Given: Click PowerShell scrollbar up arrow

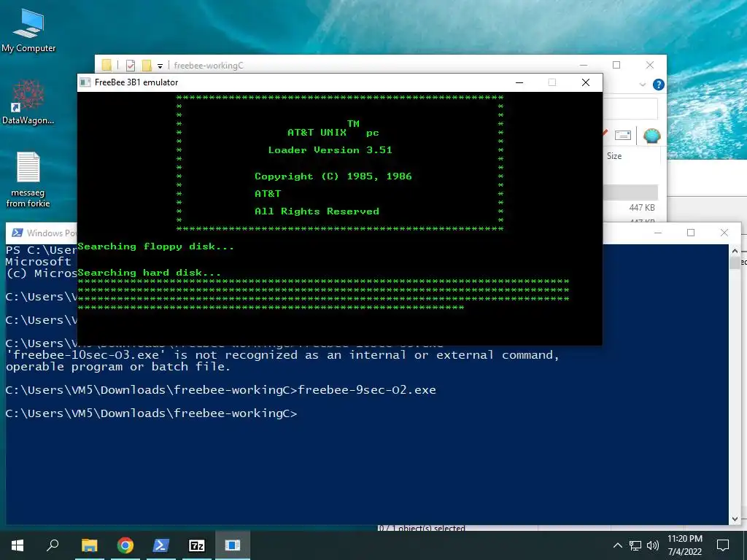Looking at the screenshot, I should pos(734,251).
